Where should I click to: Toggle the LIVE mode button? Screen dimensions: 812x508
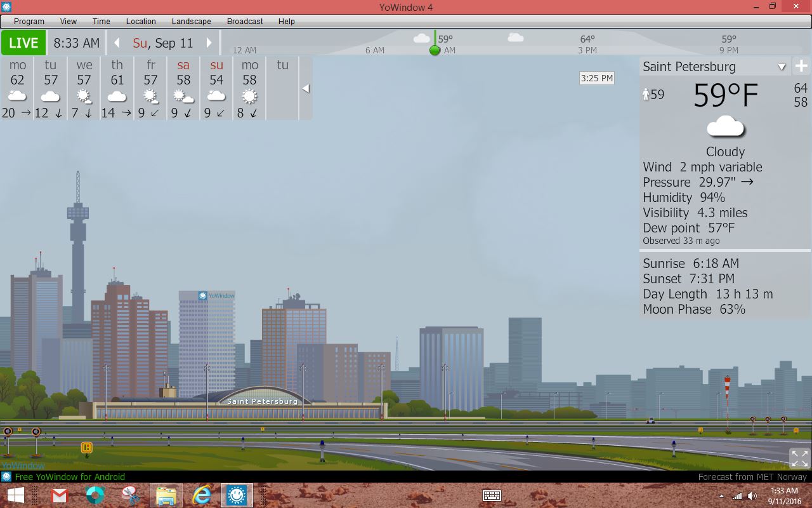23,43
